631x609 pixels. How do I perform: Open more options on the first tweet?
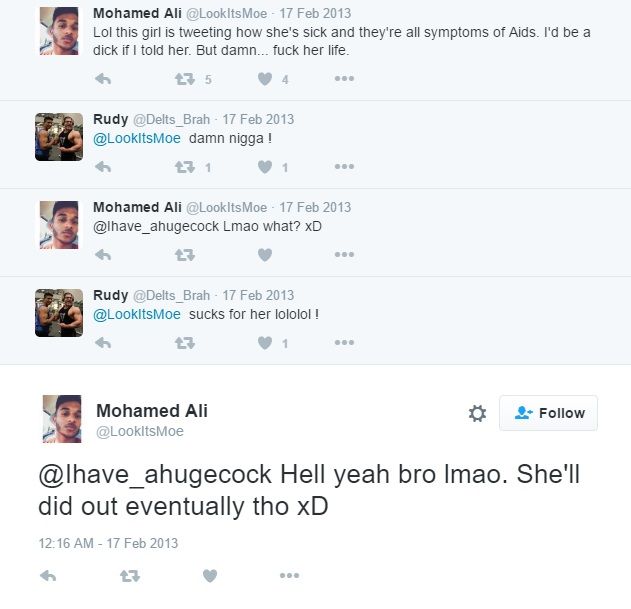coord(344,78)
